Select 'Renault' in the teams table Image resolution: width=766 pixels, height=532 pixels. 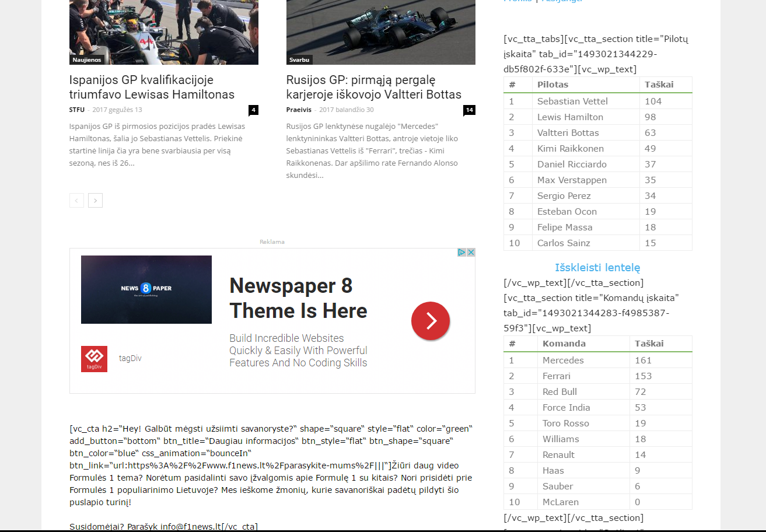tap(558, 455)
